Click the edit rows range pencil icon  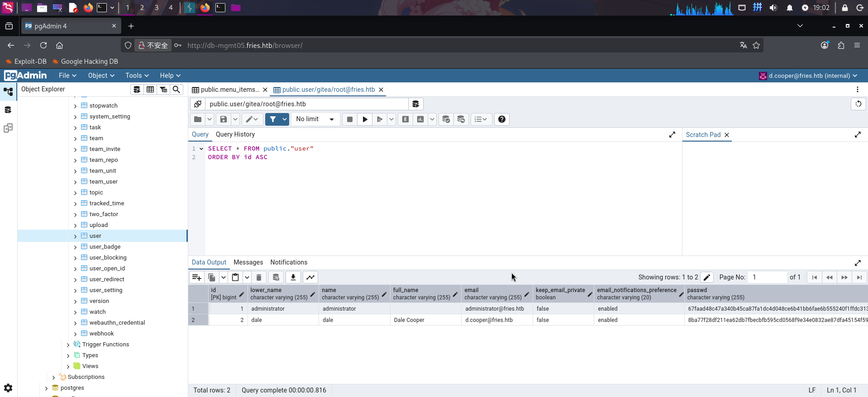coord(707,278)
